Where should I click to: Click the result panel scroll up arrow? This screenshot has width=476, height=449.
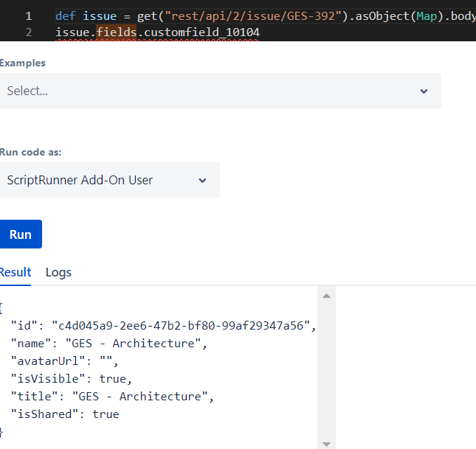point(326,296)
